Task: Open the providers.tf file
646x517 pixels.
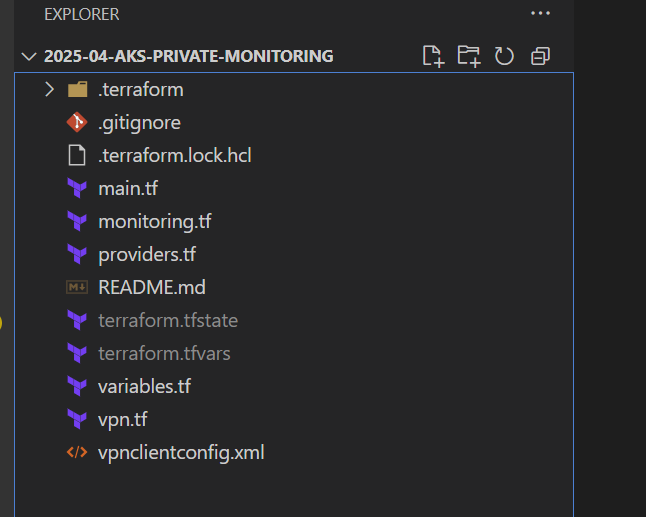Action: click(146, 255)
